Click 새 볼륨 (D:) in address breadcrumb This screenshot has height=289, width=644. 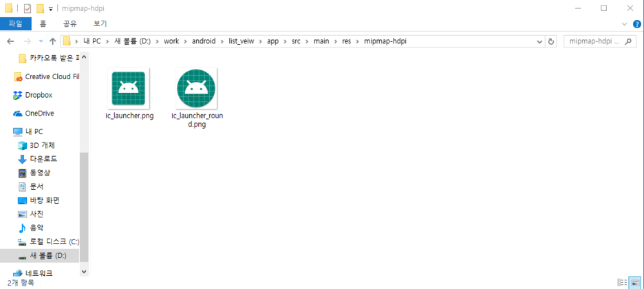(x=133, y=41)
